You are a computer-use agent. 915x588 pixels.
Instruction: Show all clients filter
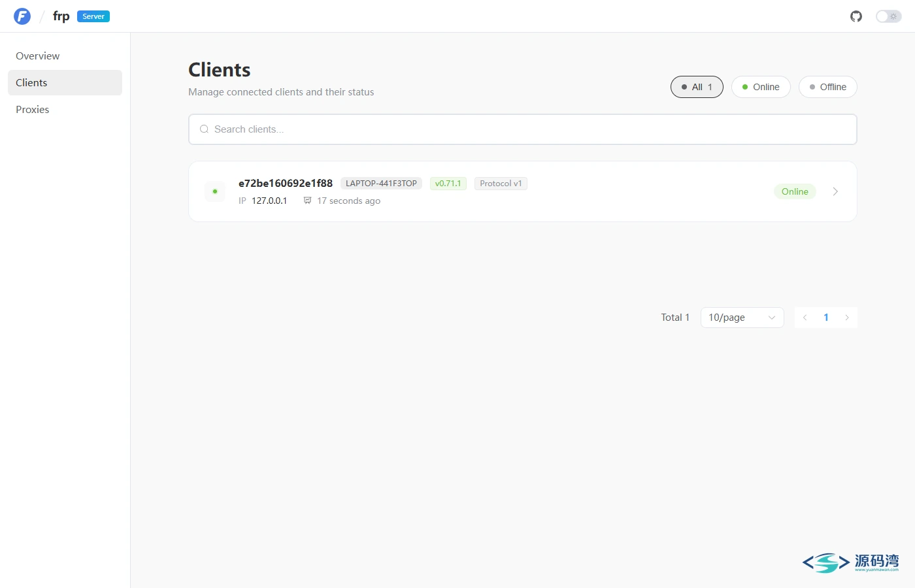[x=697, y=87]
